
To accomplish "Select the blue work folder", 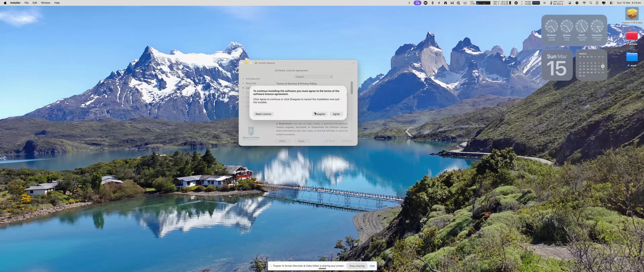I will tap(632, 58).
